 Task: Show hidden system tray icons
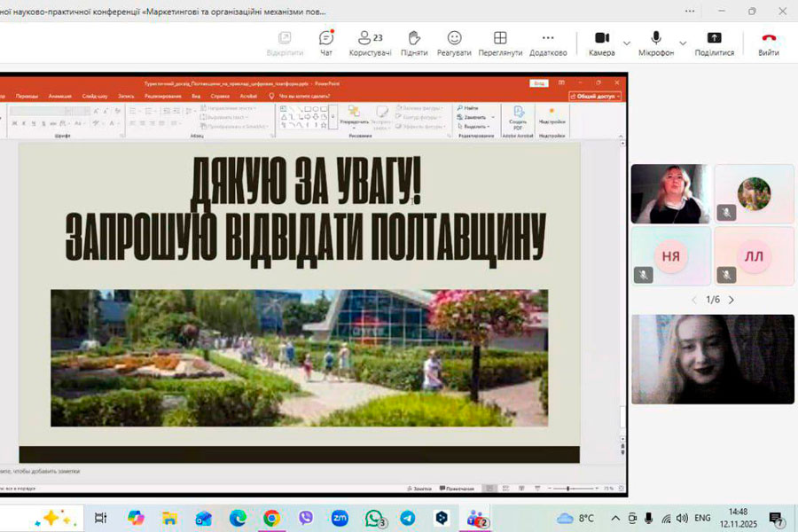coord(615,518)
